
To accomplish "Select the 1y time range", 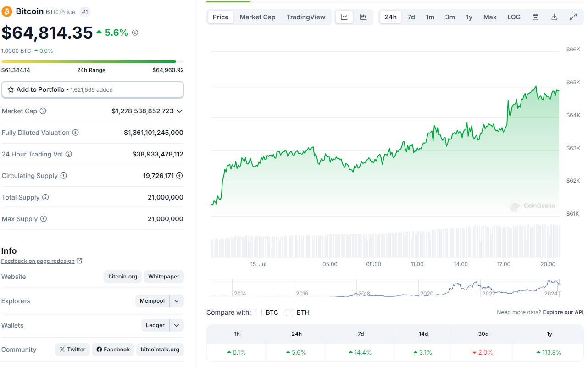I will pyautogui.click(x=469, y=17).
